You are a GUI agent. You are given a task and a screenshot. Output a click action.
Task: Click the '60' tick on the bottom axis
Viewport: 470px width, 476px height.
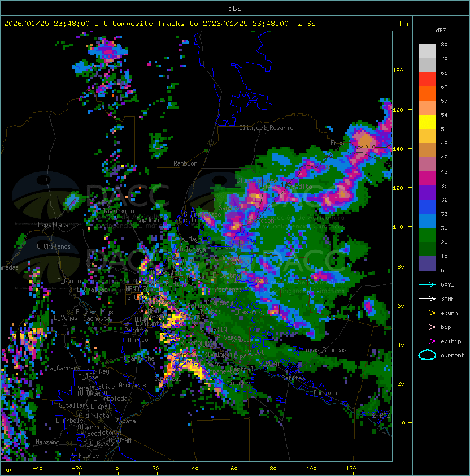pos(234,469)
